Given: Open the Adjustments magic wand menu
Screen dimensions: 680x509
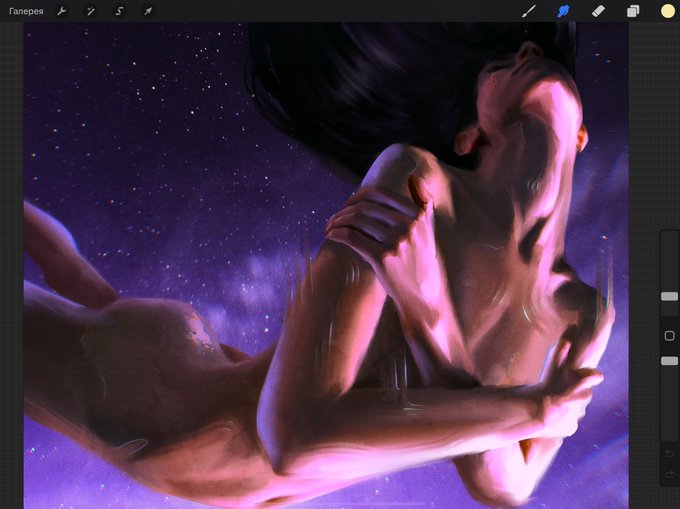Looking at the screenshot, I should [90, 11].
